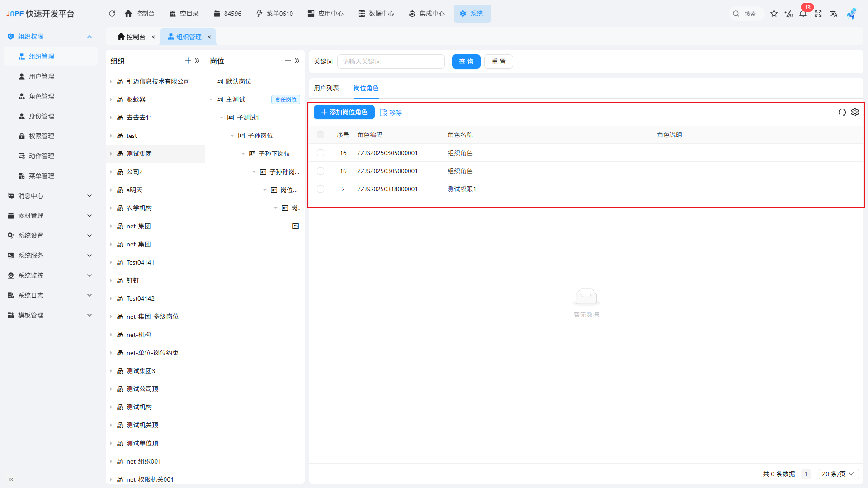The height and width of the screenshot is (488, 868).
Task: Open 角色管理 in sidebar
Action: (x=51, y=96)
